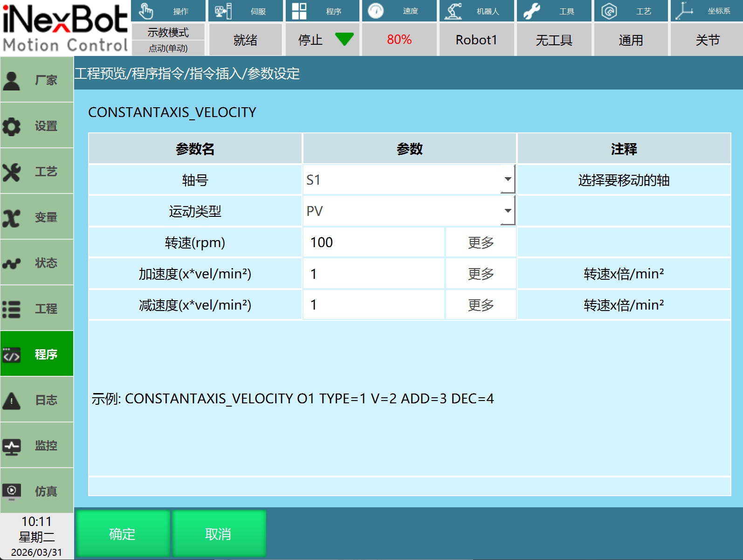This screenshot has height=560, width=743.
Task: Click the wrench tool (工具) icon
Action: (x=532, y=11)
